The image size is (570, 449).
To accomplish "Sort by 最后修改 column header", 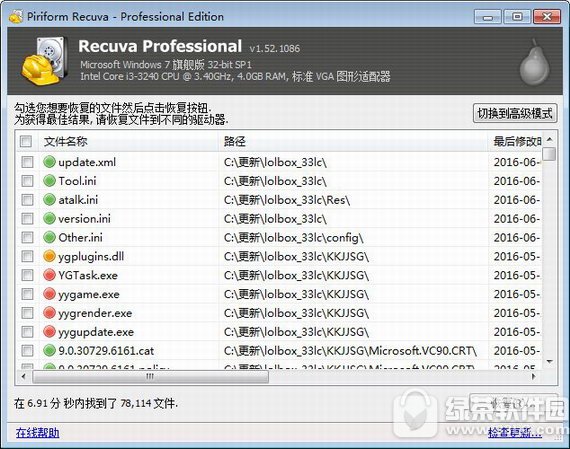I will coord(515,141).
